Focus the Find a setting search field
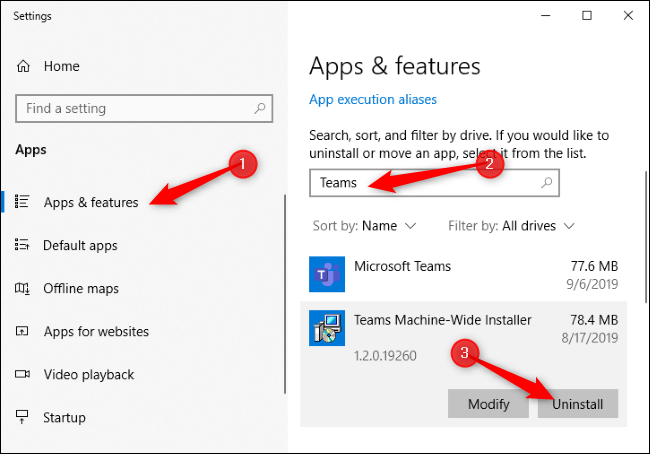 [x=130, y=108]
